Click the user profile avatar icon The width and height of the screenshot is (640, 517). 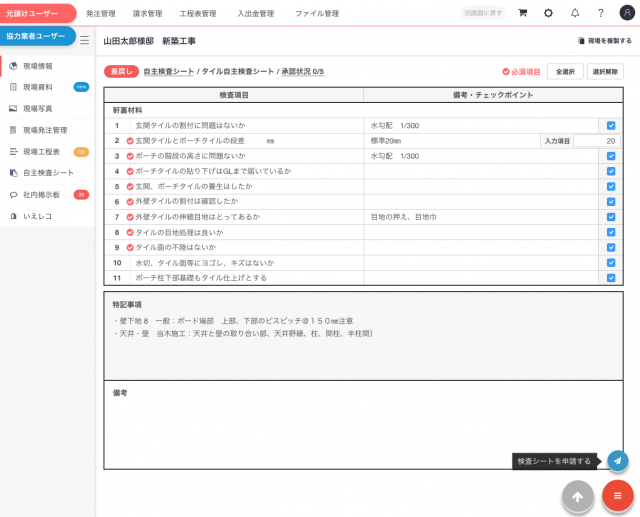(x=626, y=13)
